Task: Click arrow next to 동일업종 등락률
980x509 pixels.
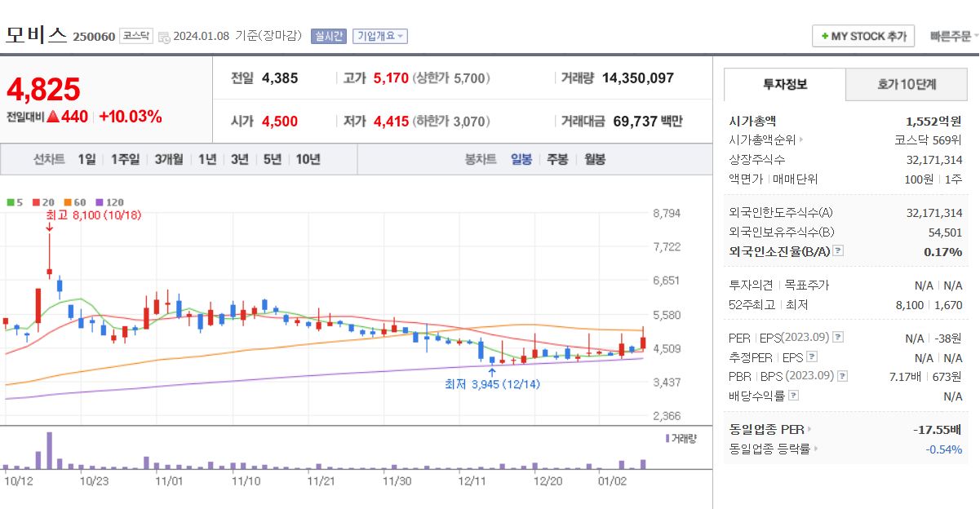Action: click(x=816, y=449)
